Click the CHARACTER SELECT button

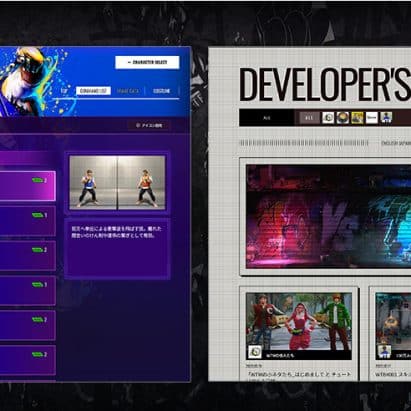pos(147,62)
